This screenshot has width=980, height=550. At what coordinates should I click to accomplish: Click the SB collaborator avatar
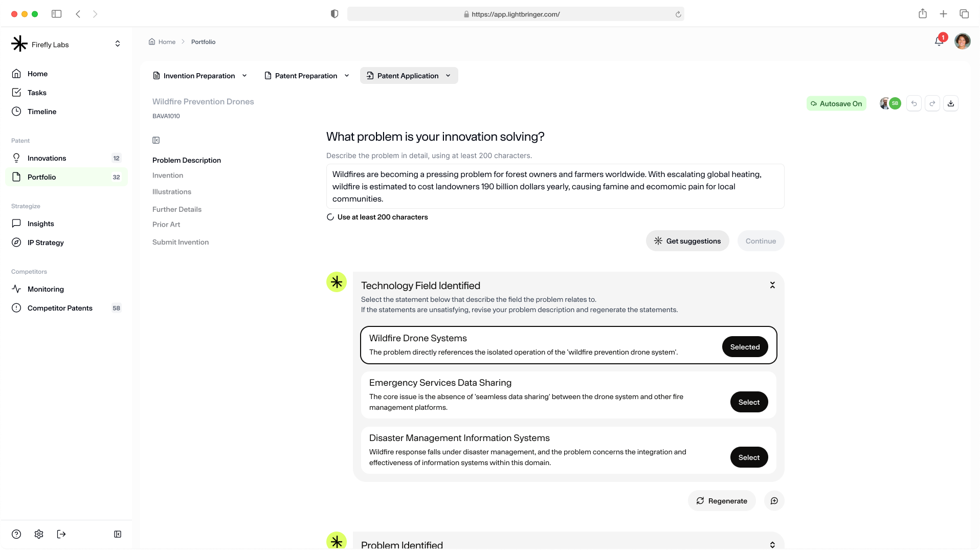coord(895,103)
